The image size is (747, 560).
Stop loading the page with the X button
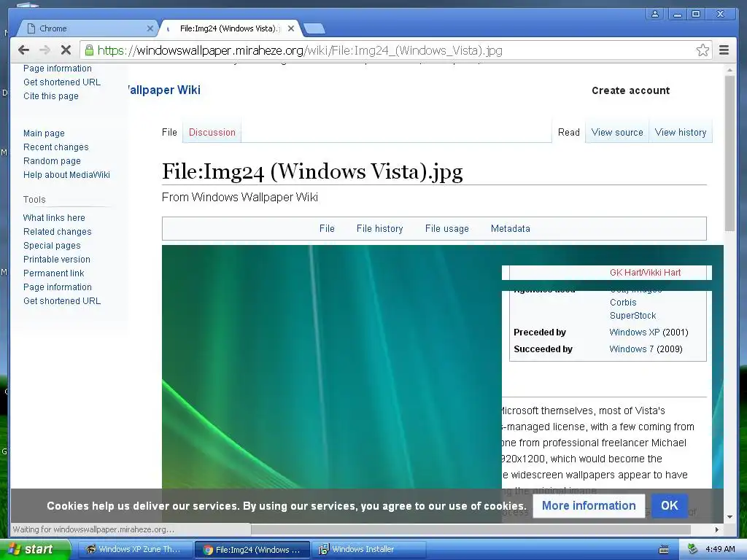66,50
